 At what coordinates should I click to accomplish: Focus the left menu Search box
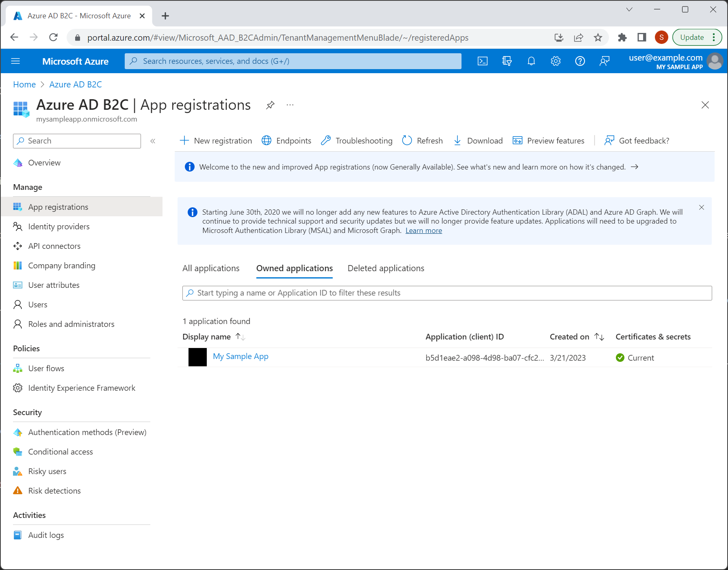pyautogui.click(x=77, y=141)
